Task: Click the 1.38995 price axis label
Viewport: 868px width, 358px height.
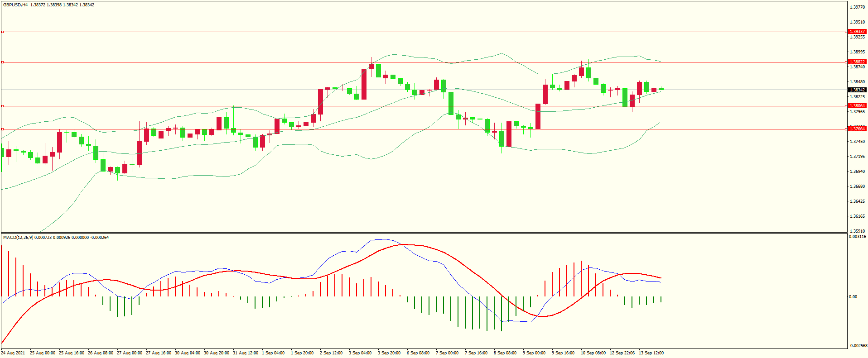Action: click(x=857, y=52)
